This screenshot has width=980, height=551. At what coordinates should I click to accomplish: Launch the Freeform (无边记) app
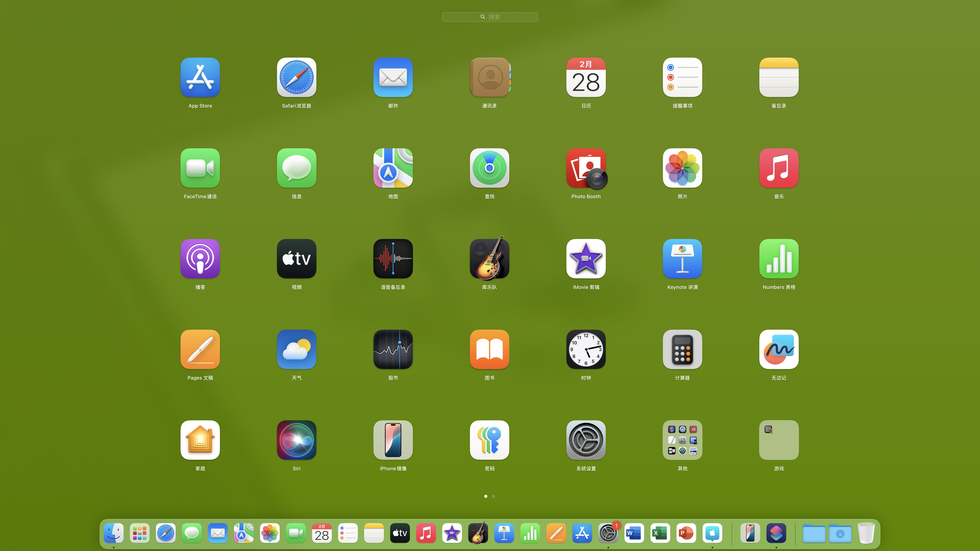click(779, 349)
